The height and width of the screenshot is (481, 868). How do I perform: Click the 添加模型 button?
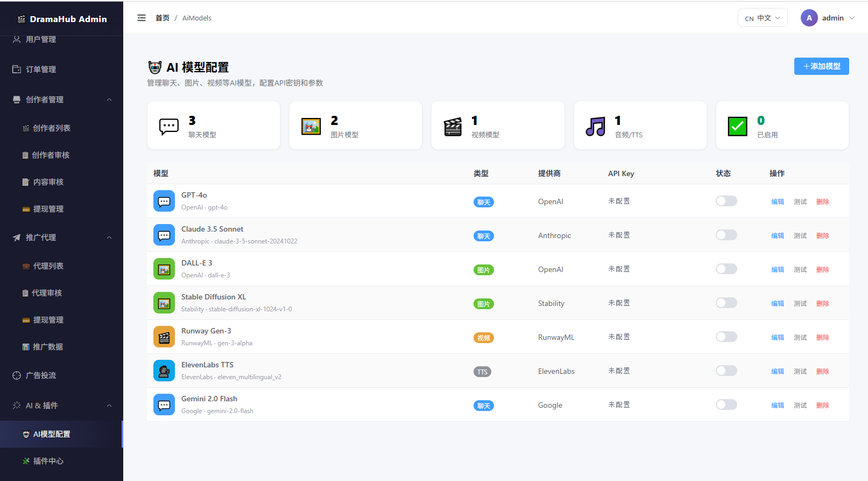tap(821, 66)
